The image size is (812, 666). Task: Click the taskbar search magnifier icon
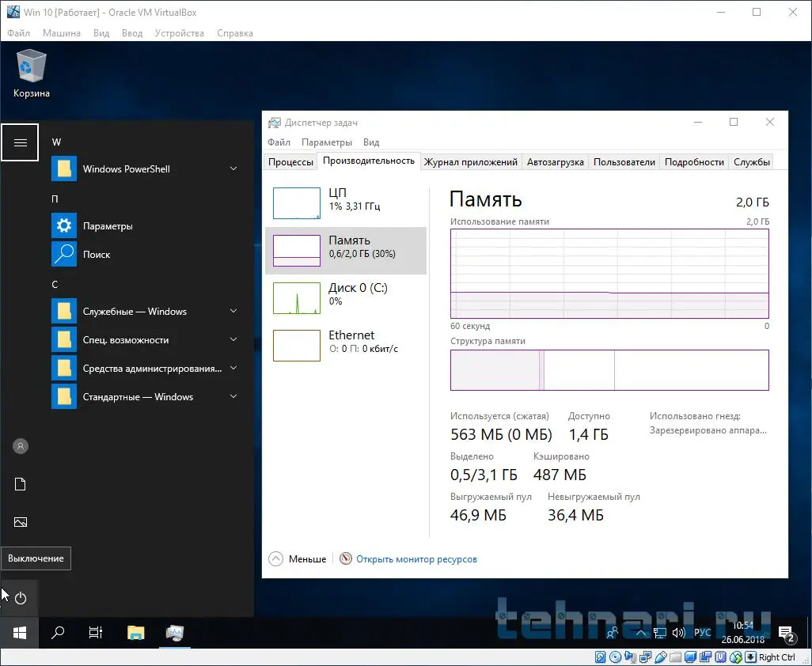[58, 632]
